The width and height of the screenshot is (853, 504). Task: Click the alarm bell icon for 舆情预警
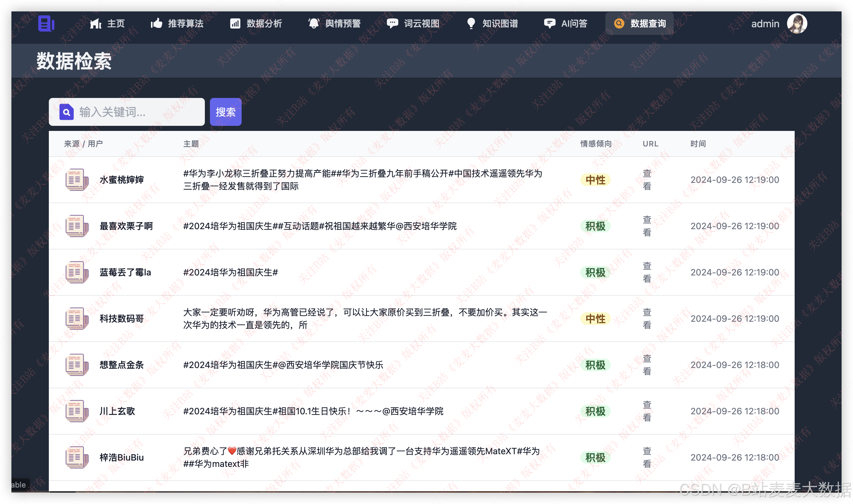point(314,23)
